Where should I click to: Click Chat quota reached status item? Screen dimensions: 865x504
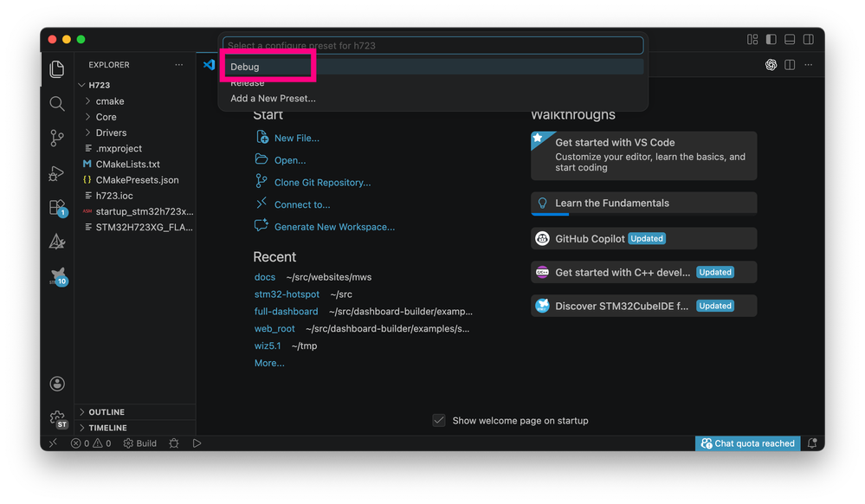(748, 443)
